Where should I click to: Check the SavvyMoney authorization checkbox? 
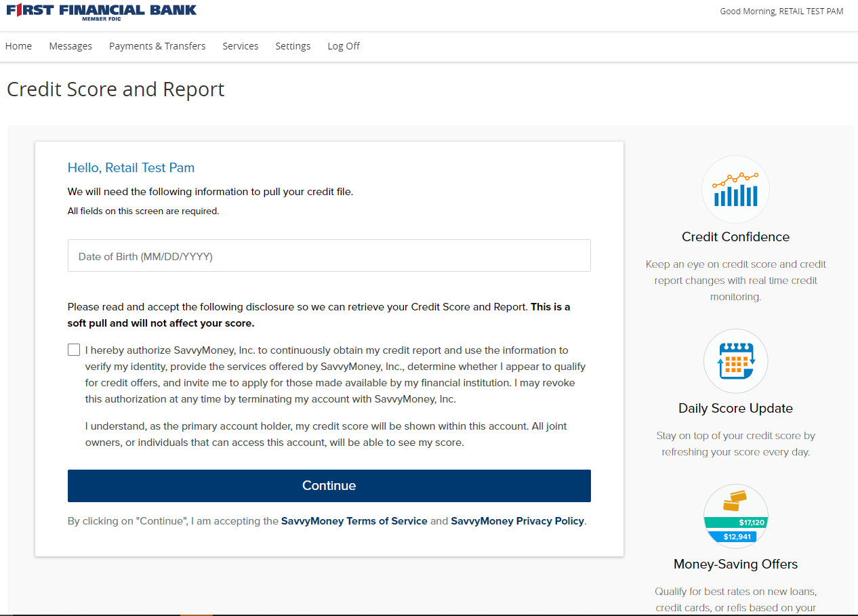(x=74, y=350)
